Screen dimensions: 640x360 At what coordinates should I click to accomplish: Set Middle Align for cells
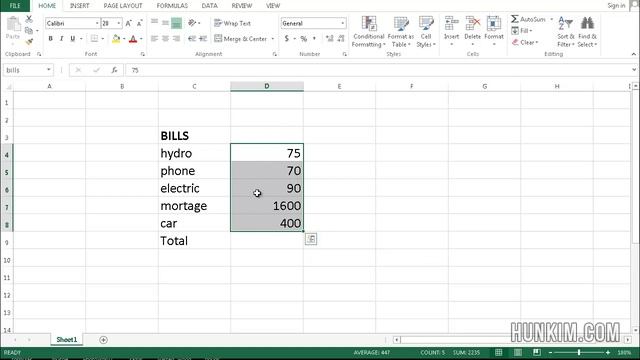click(x=165, y=23)
